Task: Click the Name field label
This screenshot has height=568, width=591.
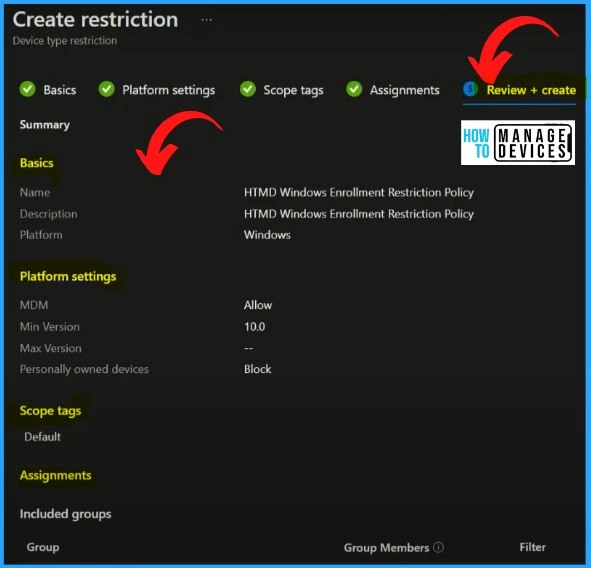Action: pos(35,193)
